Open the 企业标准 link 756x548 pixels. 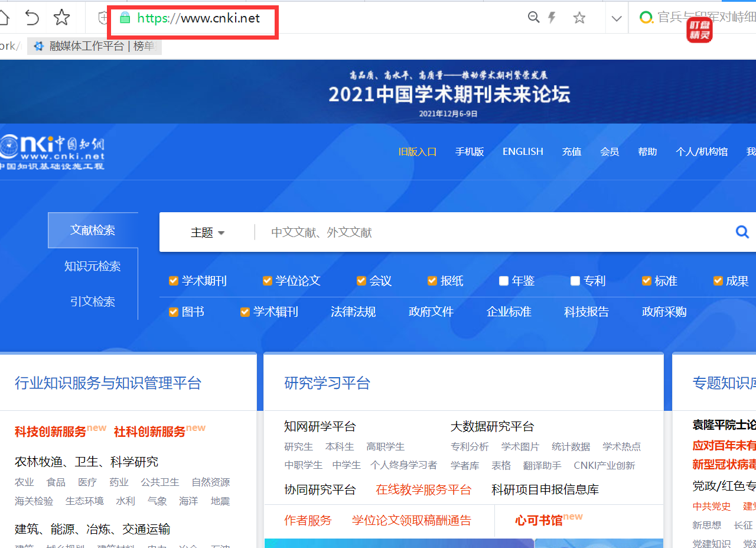509,312
